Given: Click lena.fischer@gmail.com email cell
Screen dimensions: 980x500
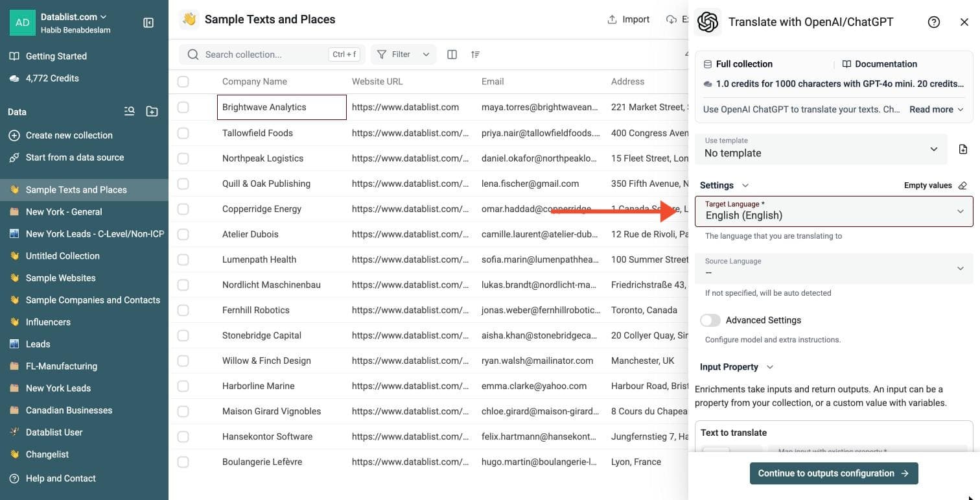Looking at the screenshot, I should [x=541, y=184].
